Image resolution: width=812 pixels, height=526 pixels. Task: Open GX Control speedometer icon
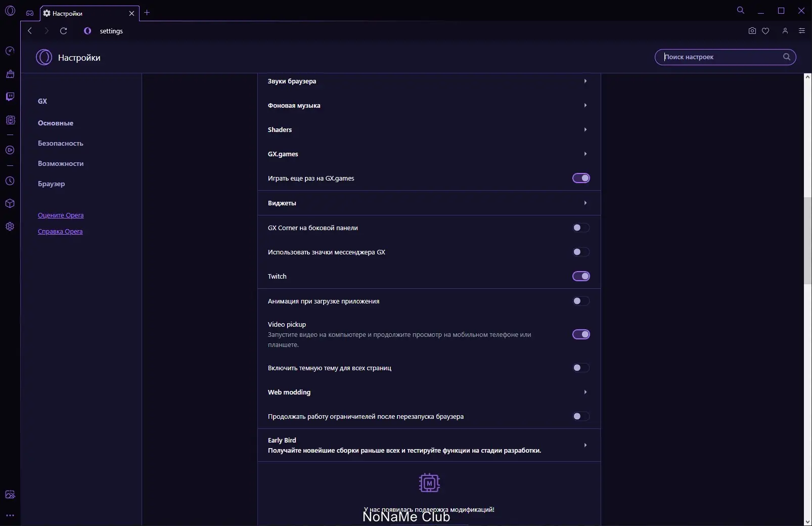tap(10, 51)
